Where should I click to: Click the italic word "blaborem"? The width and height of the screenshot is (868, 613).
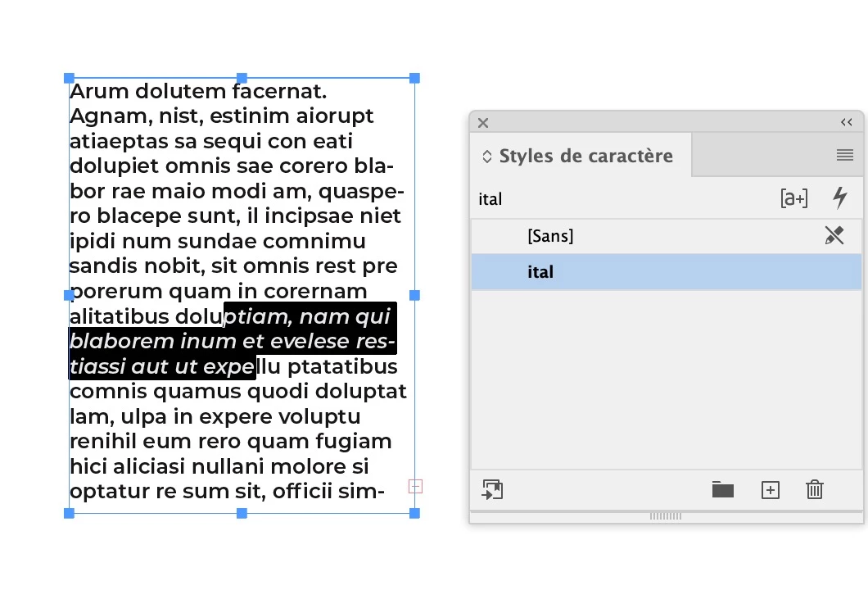[x=122, y=342]
